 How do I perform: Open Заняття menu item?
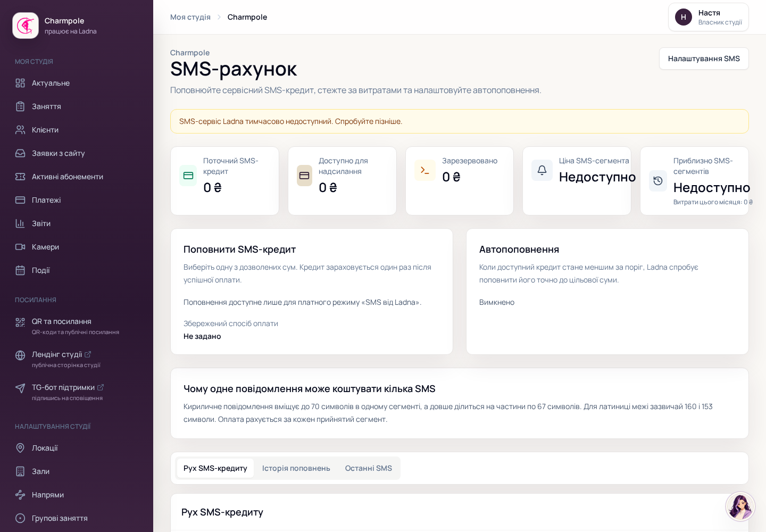(x=77, y=106)
